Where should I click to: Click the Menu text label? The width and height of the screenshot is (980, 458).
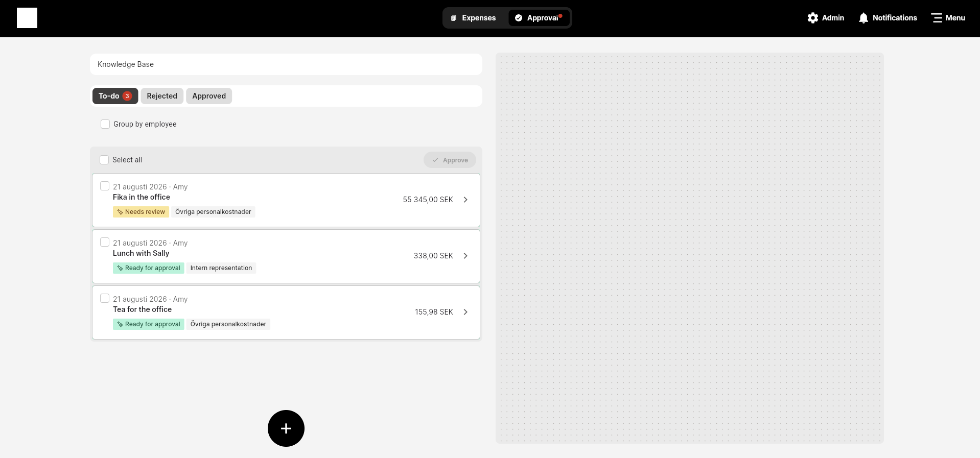(955, 18)
